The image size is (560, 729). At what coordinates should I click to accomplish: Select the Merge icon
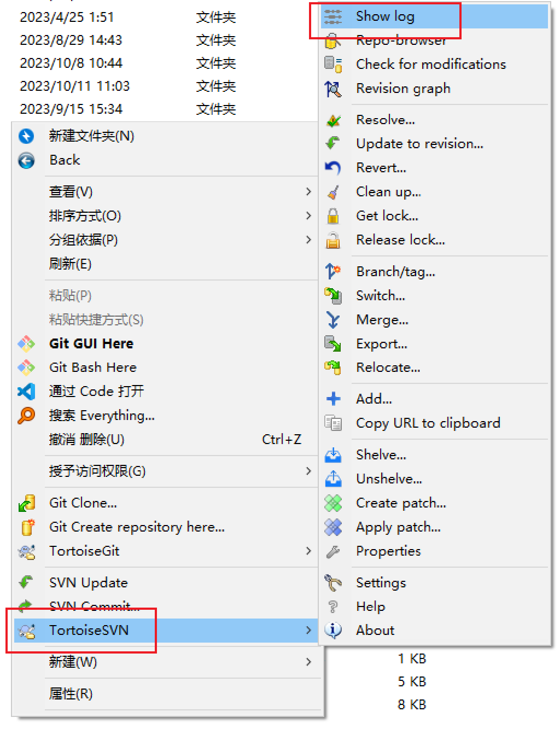click(334, 320)
